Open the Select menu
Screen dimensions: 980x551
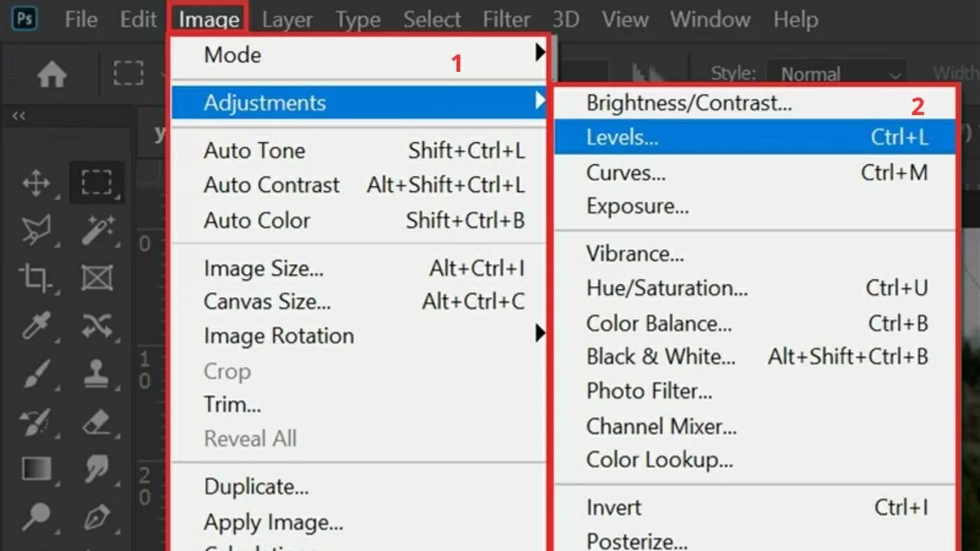pos(432,19)
